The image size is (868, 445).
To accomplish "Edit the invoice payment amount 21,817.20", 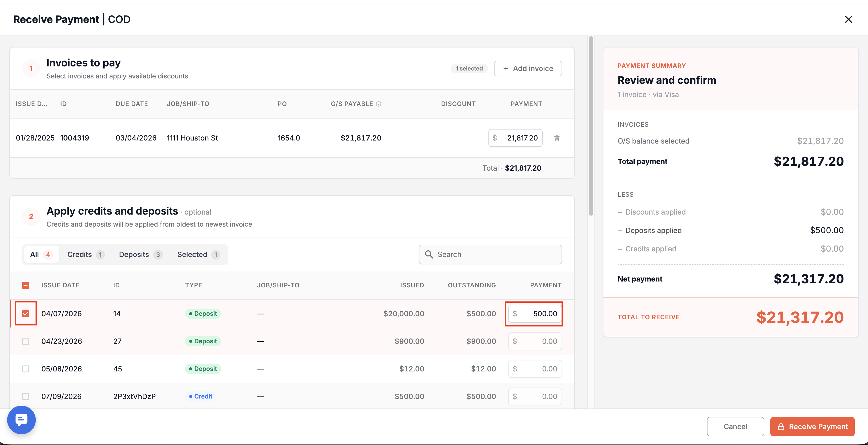I will click(x=515, y=138).
